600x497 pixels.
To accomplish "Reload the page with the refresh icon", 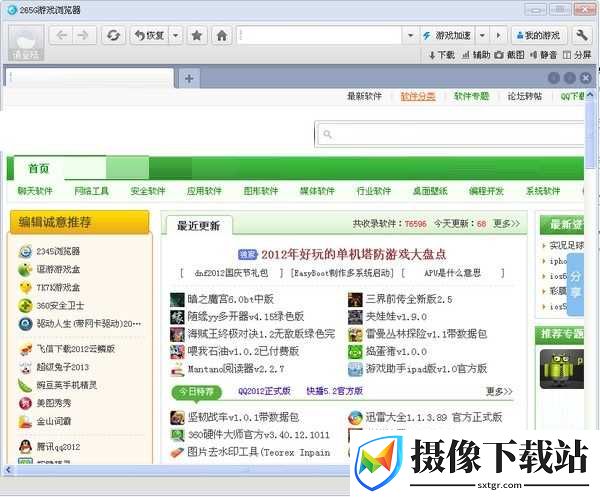I will pos(113,36).
